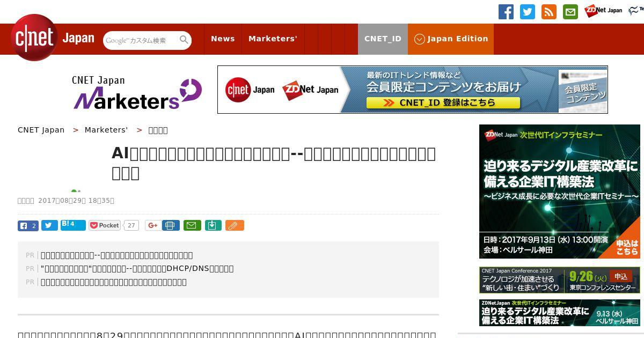Click the Pocket count bubble 27

coord(131,225)
